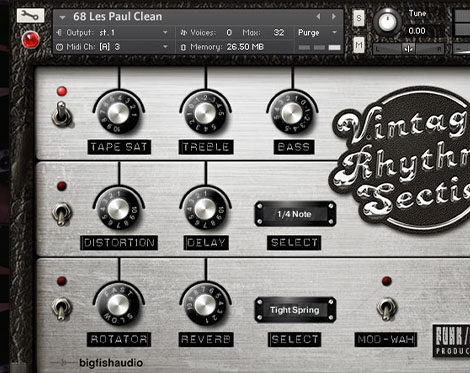Click the bigfishaudio logo

pos(111,363)
